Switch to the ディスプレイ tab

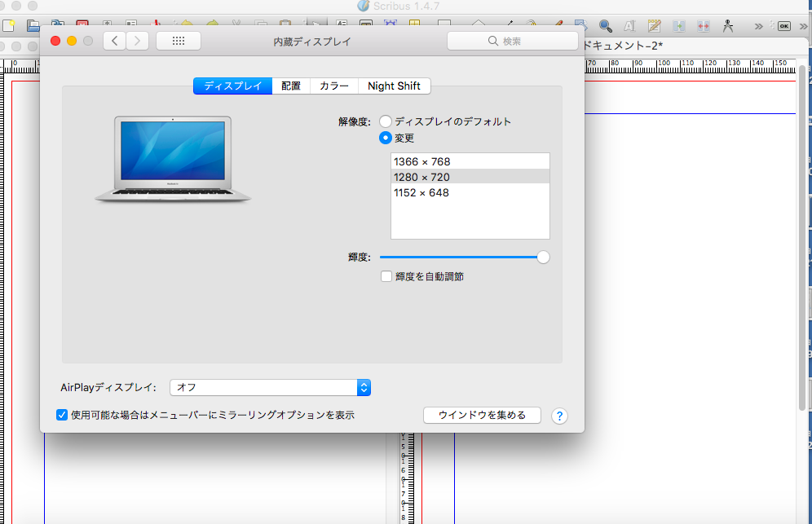(232, 86)
